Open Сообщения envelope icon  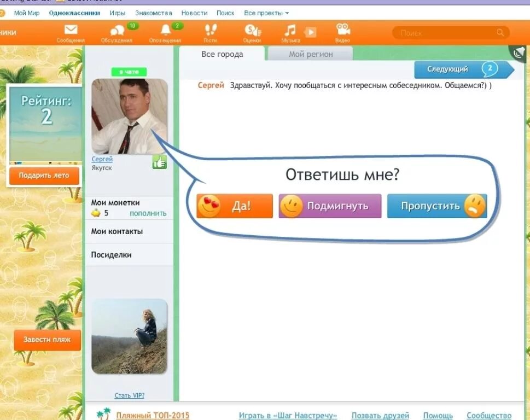tap(71, 30)
